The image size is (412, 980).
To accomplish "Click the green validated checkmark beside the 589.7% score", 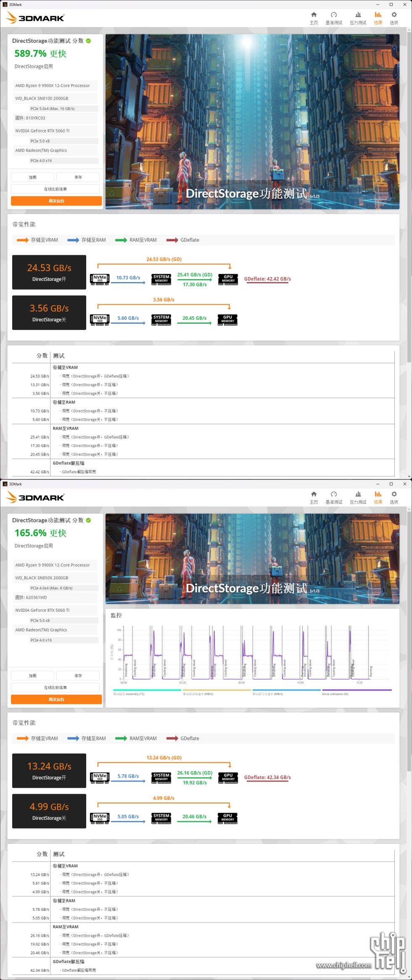I will (x=88, y=41).
